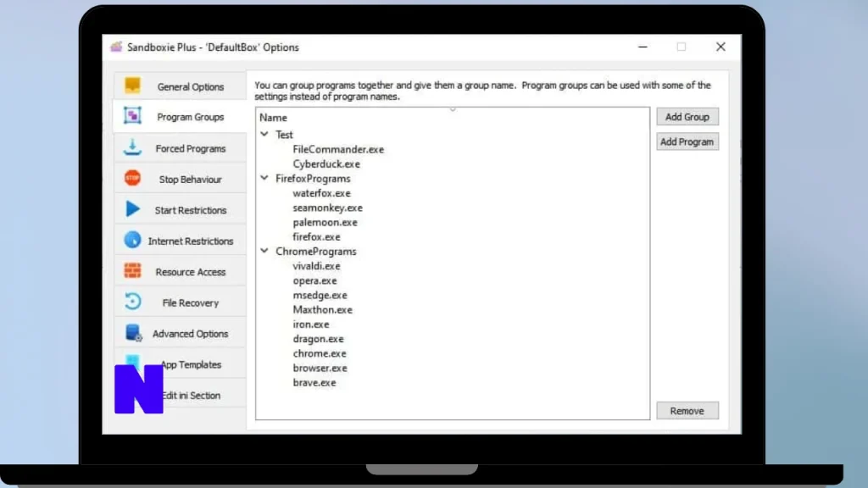Select msedge.exe entry
Screen dimensions: 868x488
[x=320, y=295]
